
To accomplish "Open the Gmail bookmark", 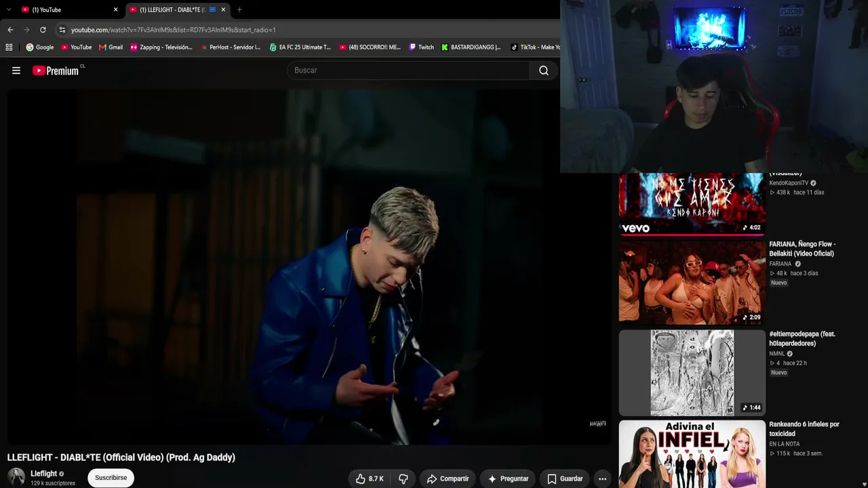I will [x=111, y=47].
